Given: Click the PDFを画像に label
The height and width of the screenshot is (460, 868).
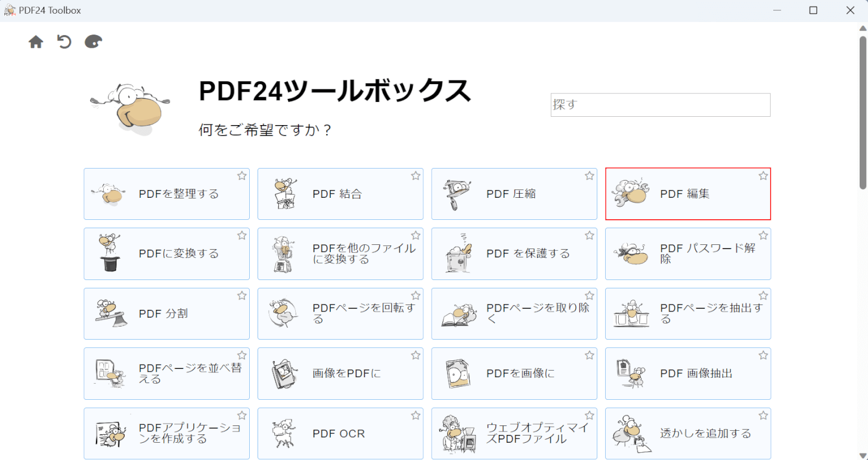Looking at the screenshot, I should click(520, 374).
